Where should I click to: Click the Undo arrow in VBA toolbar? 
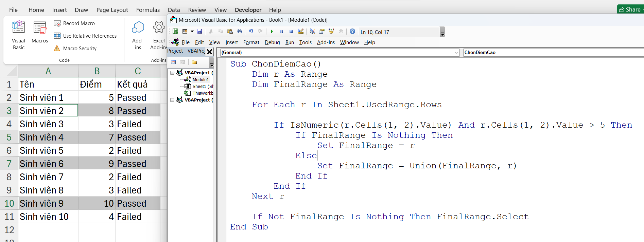251,32
